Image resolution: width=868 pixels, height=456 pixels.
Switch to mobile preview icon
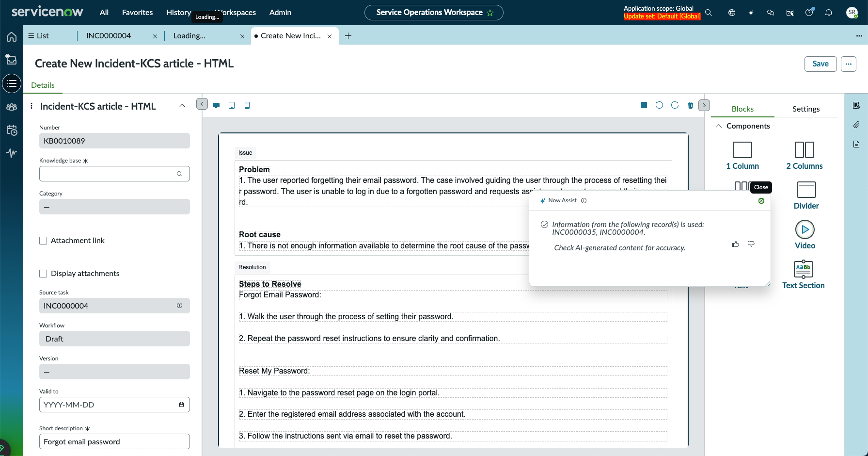247,105
